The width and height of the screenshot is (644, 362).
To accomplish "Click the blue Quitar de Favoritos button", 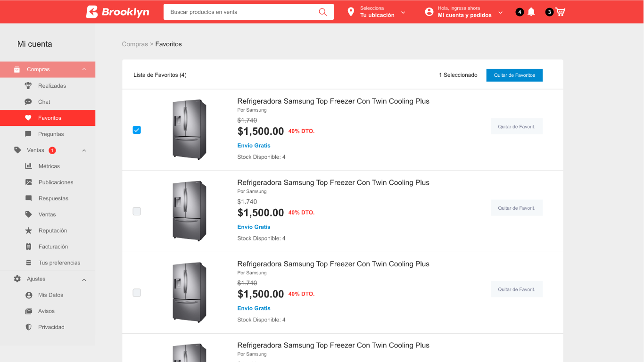I will point(514,75).
